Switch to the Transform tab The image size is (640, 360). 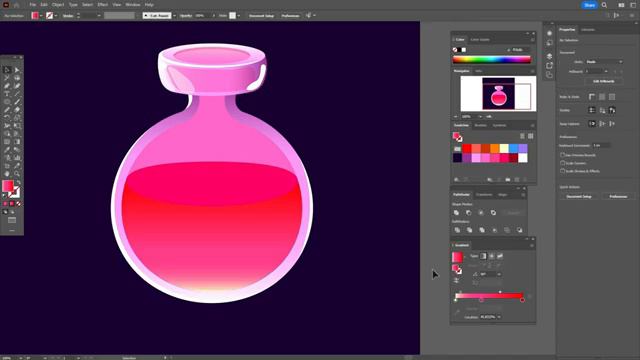pos(484,195)
